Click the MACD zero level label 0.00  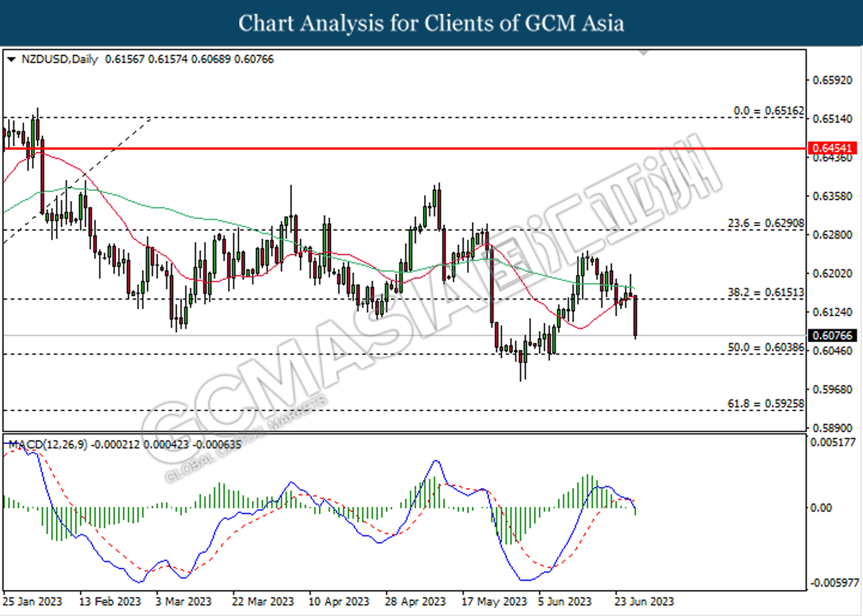821,508
